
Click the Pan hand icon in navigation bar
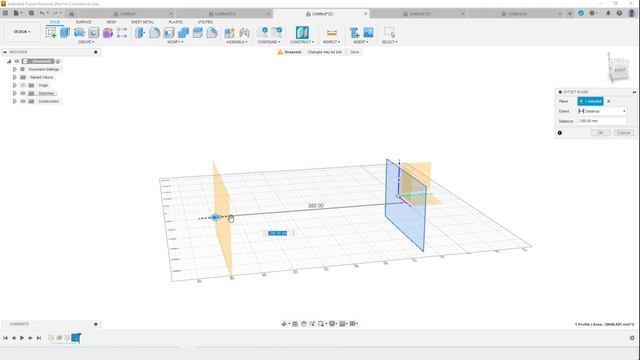[x=304, y=324]
